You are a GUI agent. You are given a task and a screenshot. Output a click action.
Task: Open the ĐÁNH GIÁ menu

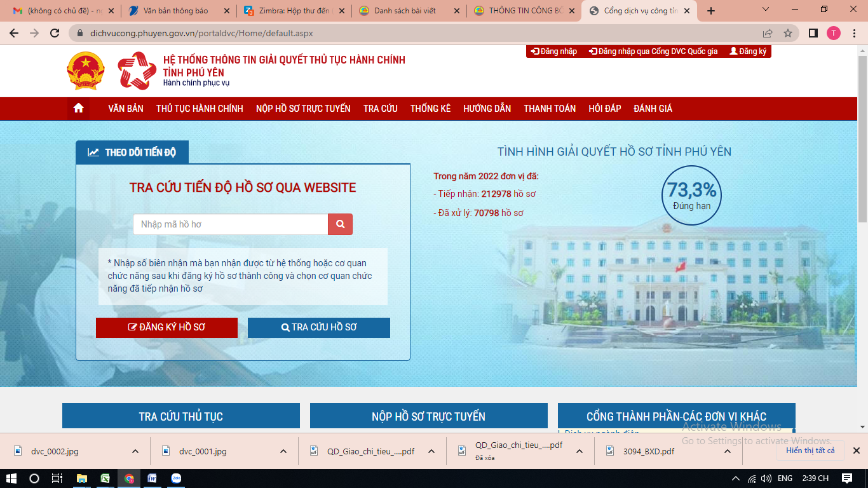pos(653,109)
